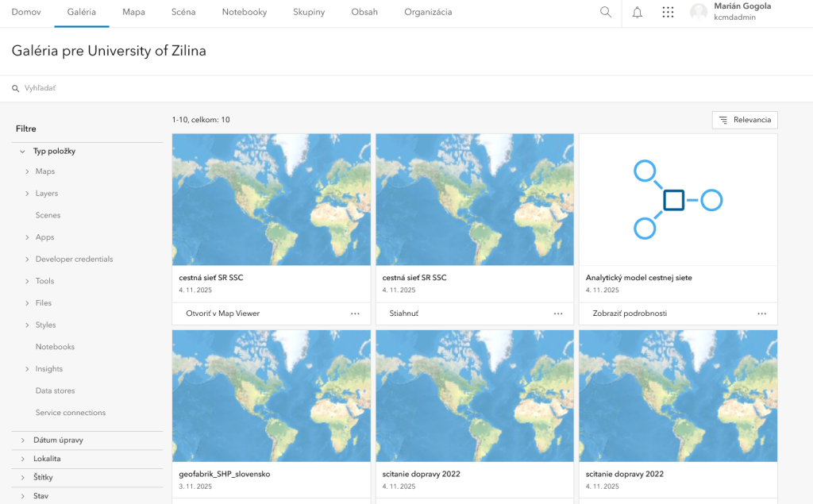Open the notifications bell icon
The image size is (813, 504).
[637, 12]
